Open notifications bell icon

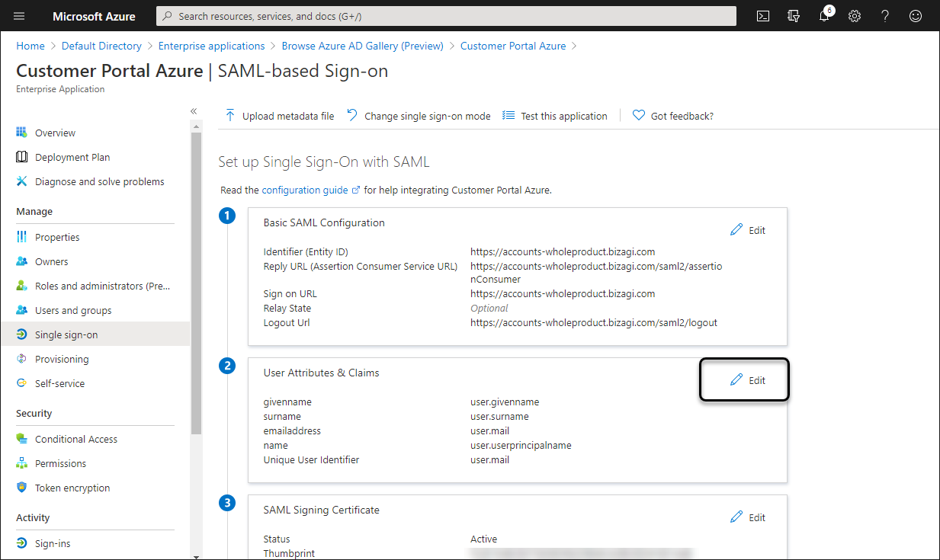pos(824,16)
